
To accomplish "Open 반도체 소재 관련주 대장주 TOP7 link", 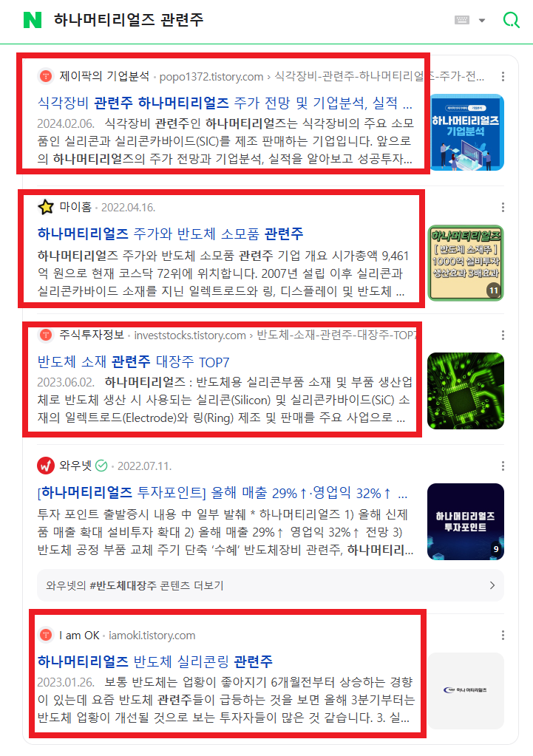I will (133, 361).
